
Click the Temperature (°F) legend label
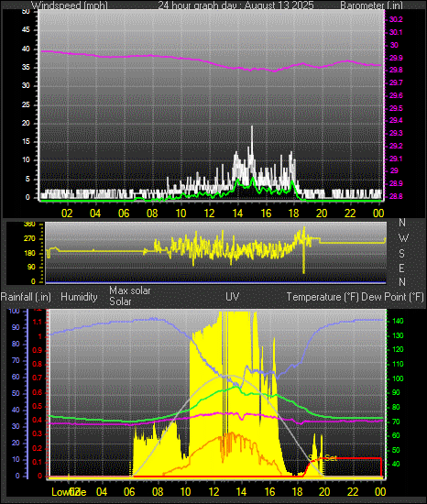323,297
